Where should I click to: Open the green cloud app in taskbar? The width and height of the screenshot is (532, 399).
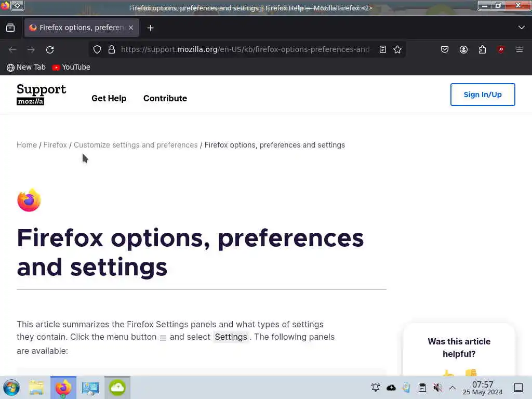click(x=117, y=388)
